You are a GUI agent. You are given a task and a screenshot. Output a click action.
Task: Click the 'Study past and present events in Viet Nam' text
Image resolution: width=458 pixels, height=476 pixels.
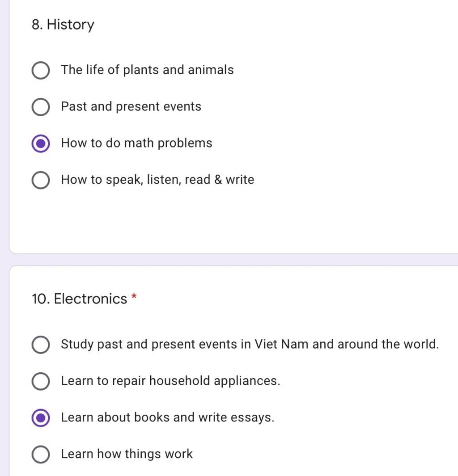coord(186,344)
